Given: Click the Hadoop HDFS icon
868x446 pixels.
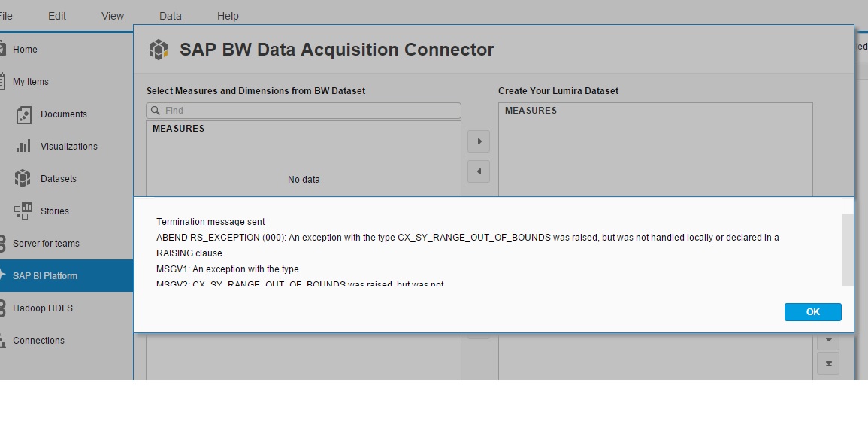Looking at the screenshot, I should coord(2,308).
